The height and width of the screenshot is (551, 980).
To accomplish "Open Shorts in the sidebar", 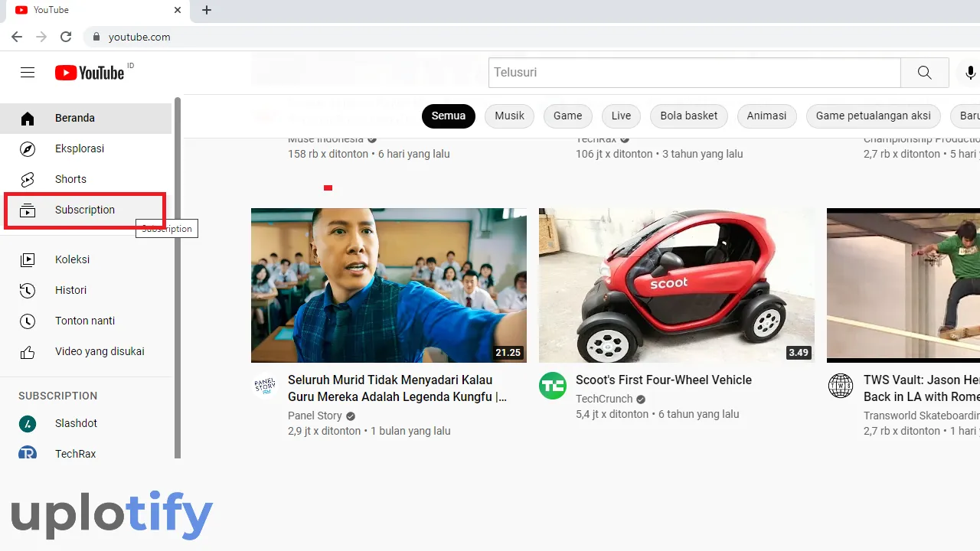I will [86, 179].
